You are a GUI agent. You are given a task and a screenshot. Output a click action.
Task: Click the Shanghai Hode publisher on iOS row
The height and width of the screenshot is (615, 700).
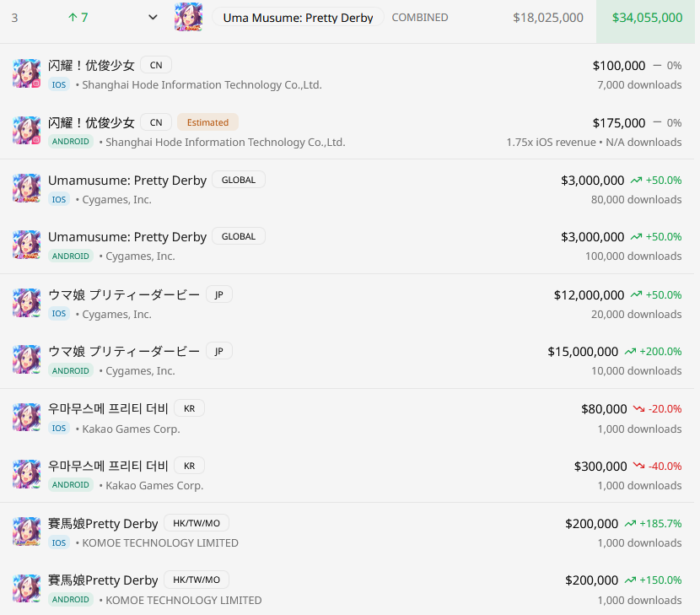coord(202,85)
